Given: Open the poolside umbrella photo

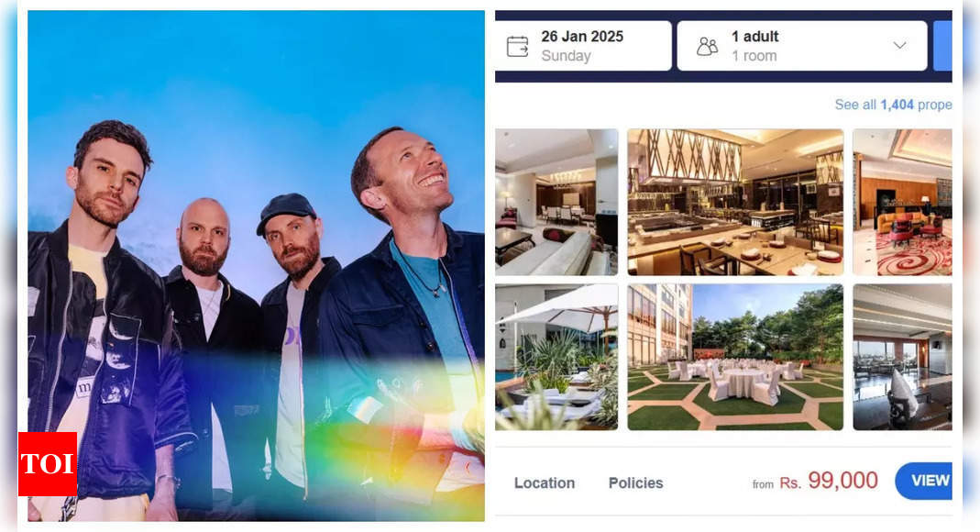Looking at the screenshot, I should point(556,357).
